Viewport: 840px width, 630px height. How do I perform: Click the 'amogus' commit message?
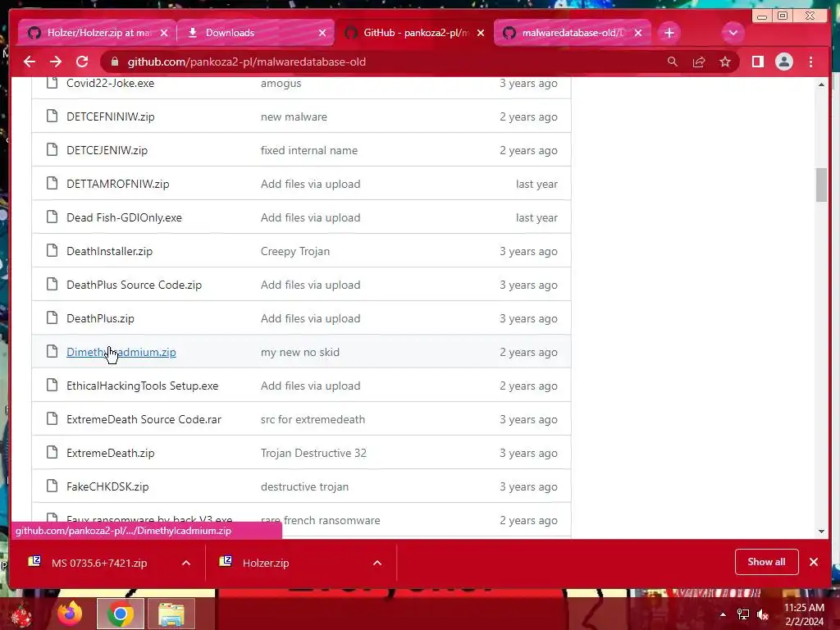click(281, 84)
